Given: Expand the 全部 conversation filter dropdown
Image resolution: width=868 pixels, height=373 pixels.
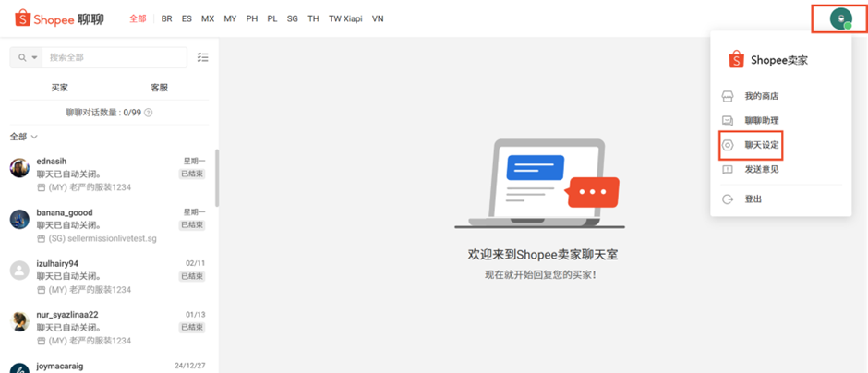Looking at the screenshot, I should click(24, 136).
